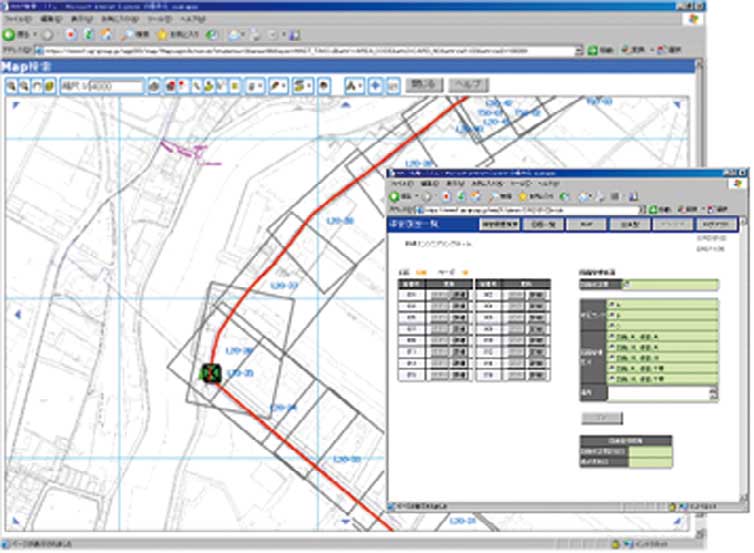The height and width of the screenshot is (553, 754).
Task: Open the File menu in main browser
Action: 18,19
